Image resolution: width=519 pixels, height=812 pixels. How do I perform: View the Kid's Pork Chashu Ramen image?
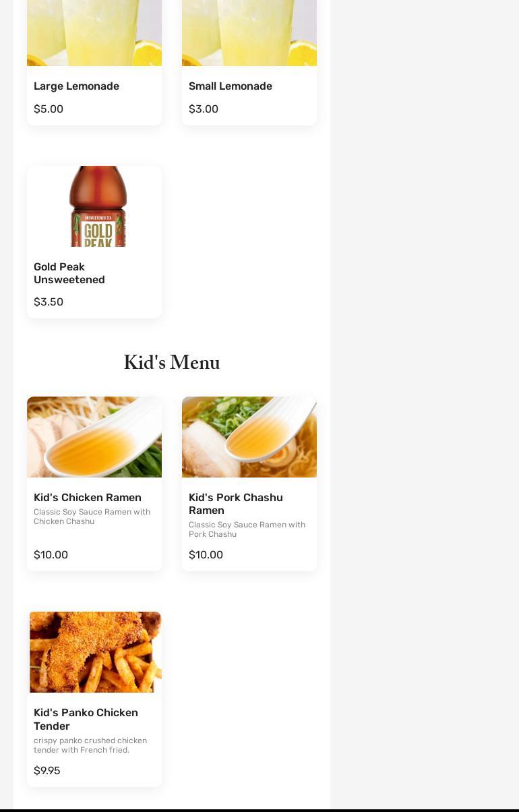[249, 437]
